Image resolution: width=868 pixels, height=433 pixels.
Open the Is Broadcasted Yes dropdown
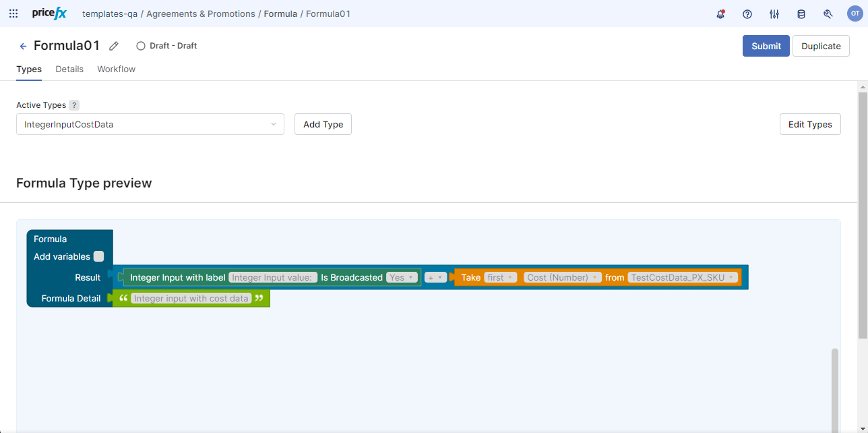pos(401,277)
